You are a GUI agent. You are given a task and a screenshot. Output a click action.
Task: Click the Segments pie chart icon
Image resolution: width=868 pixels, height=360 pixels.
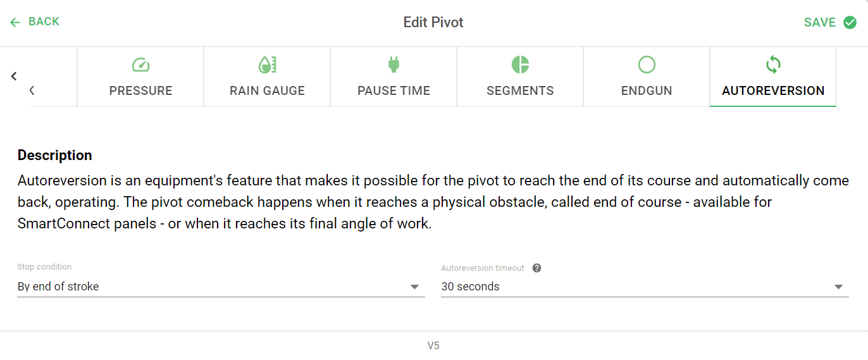pos(520,65)
